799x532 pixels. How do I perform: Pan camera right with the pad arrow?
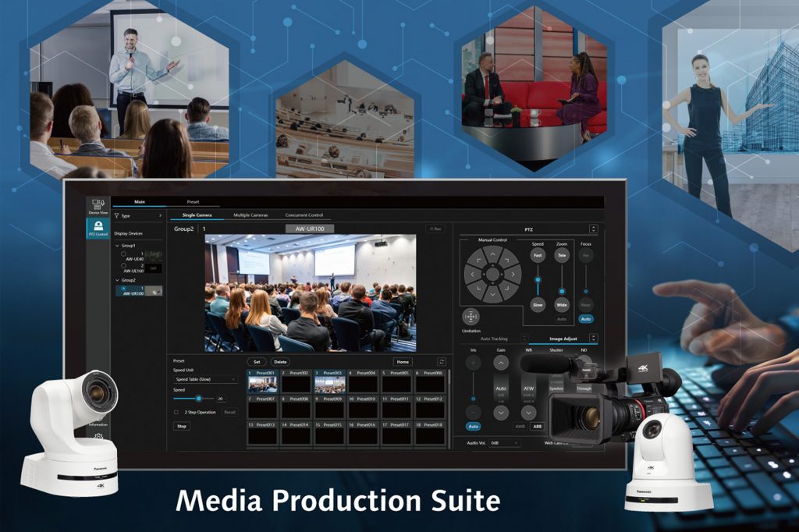coord(513,274)
